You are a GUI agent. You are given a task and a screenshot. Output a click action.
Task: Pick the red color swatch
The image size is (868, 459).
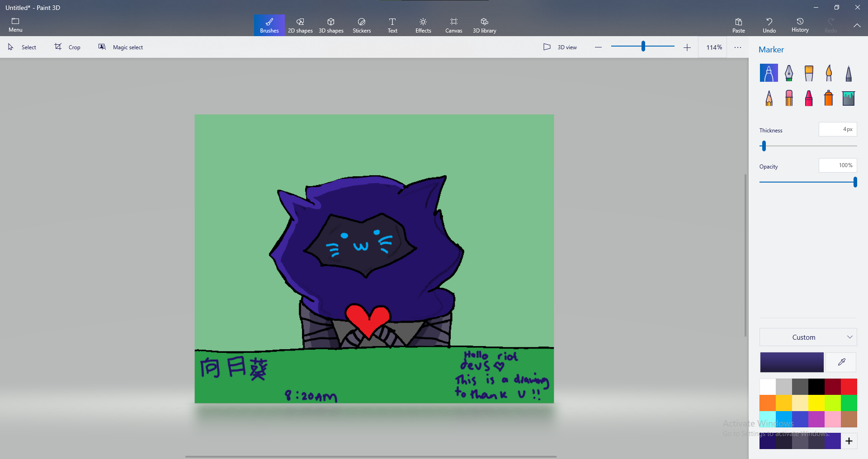pos(849,387)
